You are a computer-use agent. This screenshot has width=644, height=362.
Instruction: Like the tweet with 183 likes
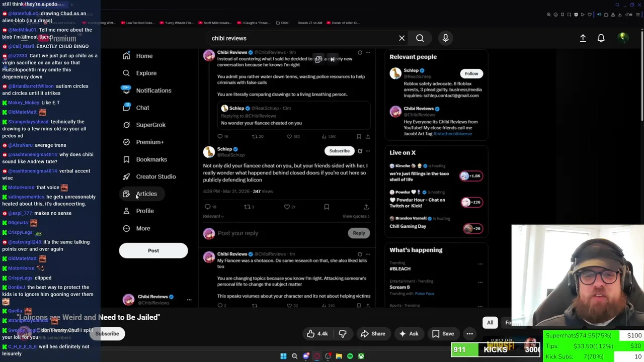pos(293,136)
